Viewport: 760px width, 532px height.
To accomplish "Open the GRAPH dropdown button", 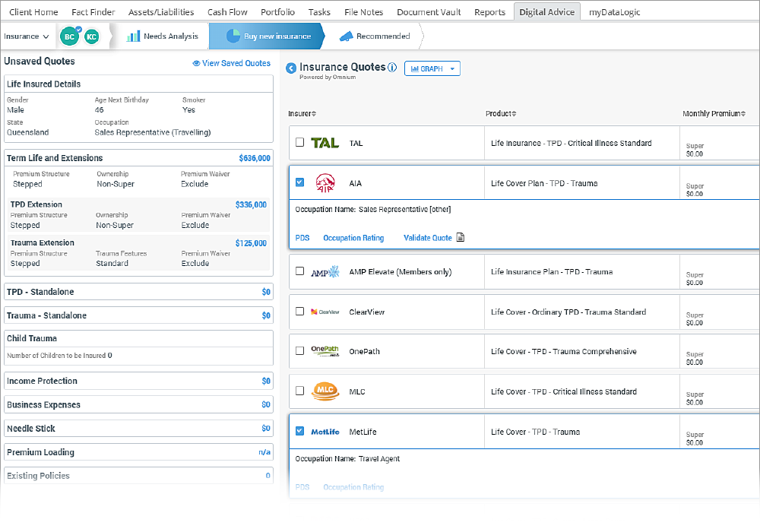I will tap(432, 69).
